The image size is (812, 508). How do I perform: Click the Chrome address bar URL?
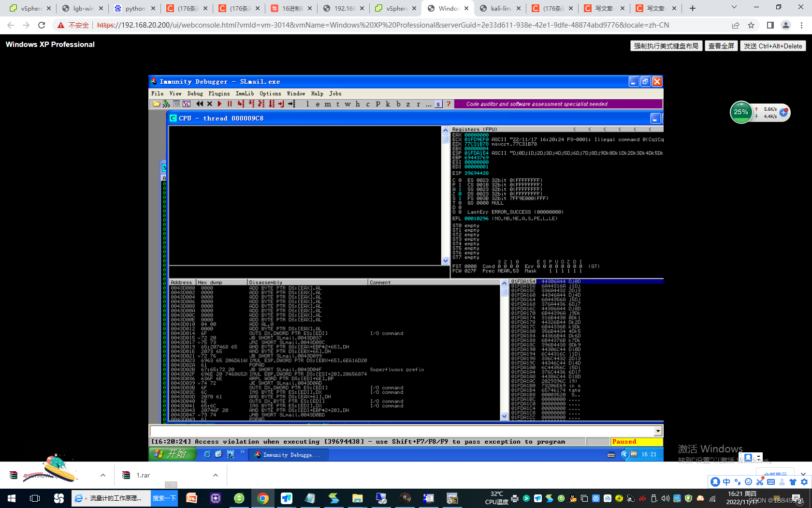[x=383, y=25]
